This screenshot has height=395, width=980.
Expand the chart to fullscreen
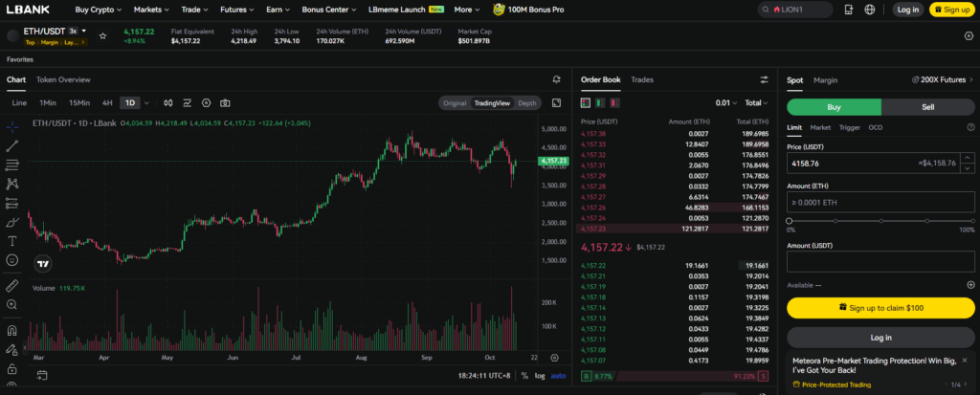(x=557, y=102)
